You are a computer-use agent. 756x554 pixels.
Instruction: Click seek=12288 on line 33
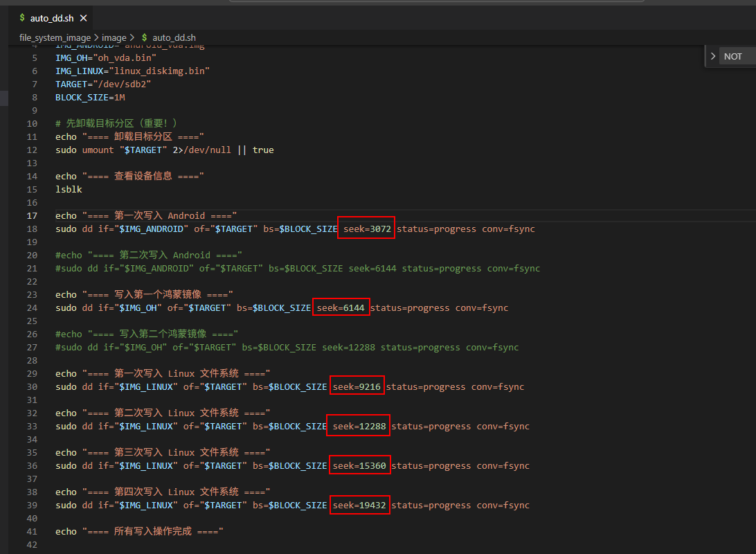pyautogui.click(x=359, y=426)
